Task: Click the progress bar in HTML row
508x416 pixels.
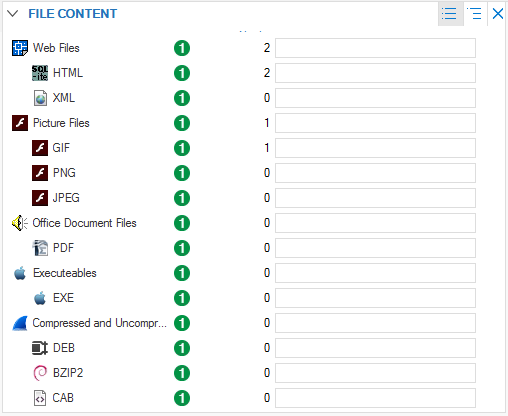Action: [x=375, y=73]
